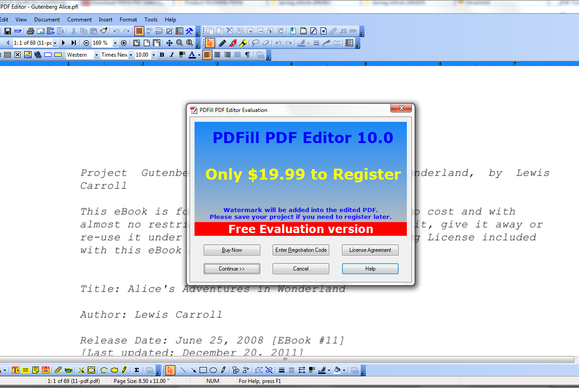Screen dimensions: 579x388
Task: Open the View menu
Action: tap(21, 20)
